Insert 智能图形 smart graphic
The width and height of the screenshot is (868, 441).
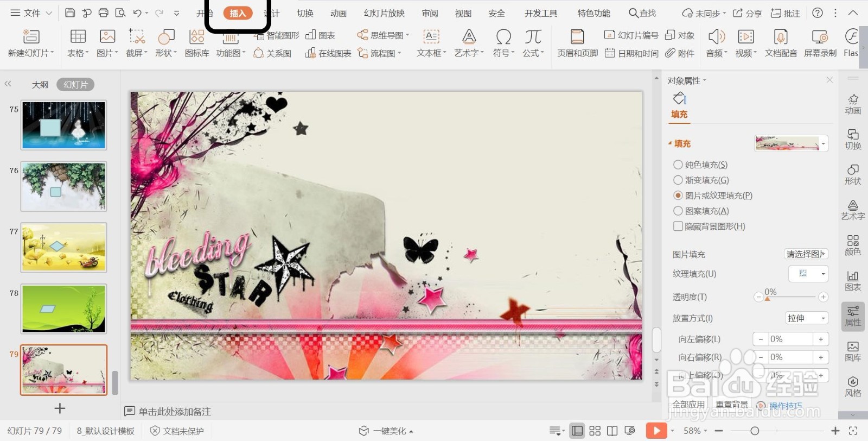point(277,35)
